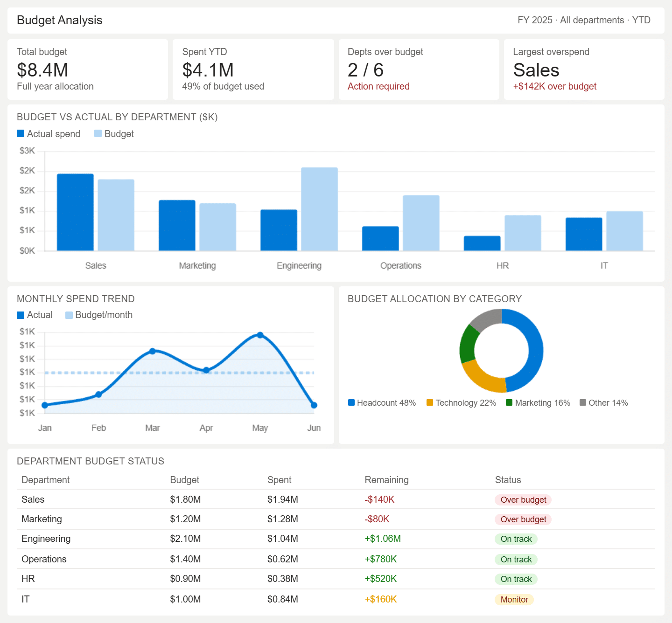672x623 pixels.
Task: Click the Jun data point on trend line
Action: [314, 405]
